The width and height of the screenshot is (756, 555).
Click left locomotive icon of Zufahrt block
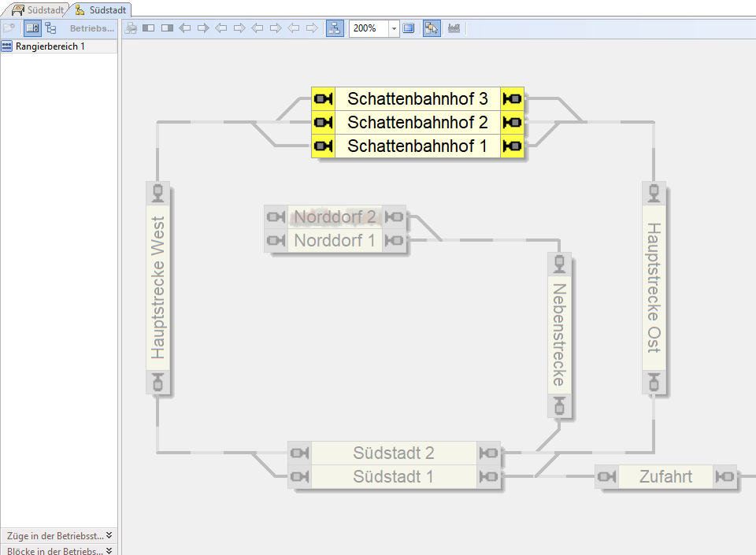(606, 477)
